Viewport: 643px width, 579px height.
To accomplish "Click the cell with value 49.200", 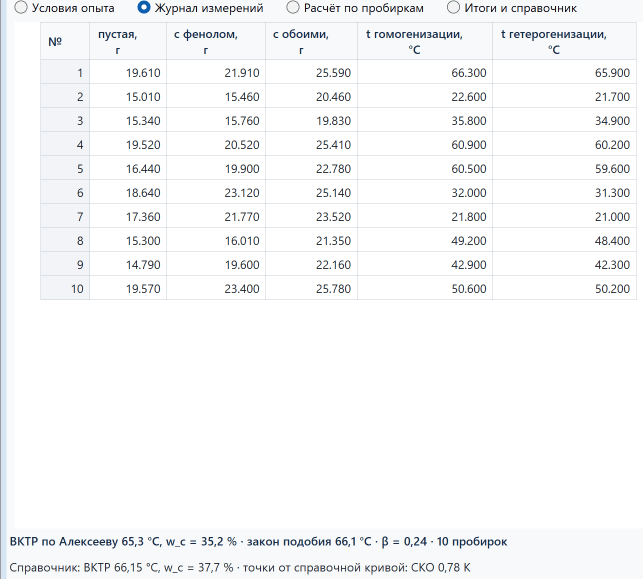I will (425, 241).
